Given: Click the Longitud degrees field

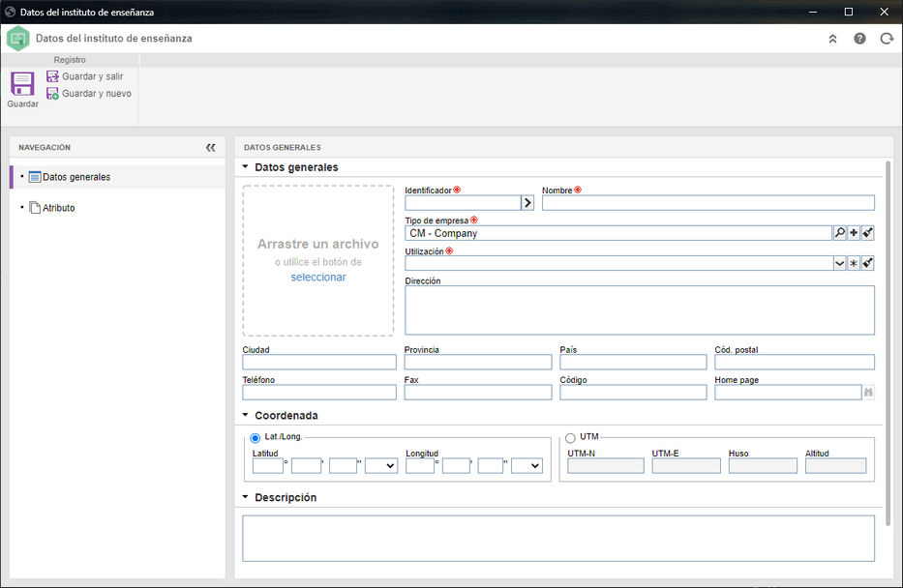Looking at the screenshot, I should tap(420, 465).
